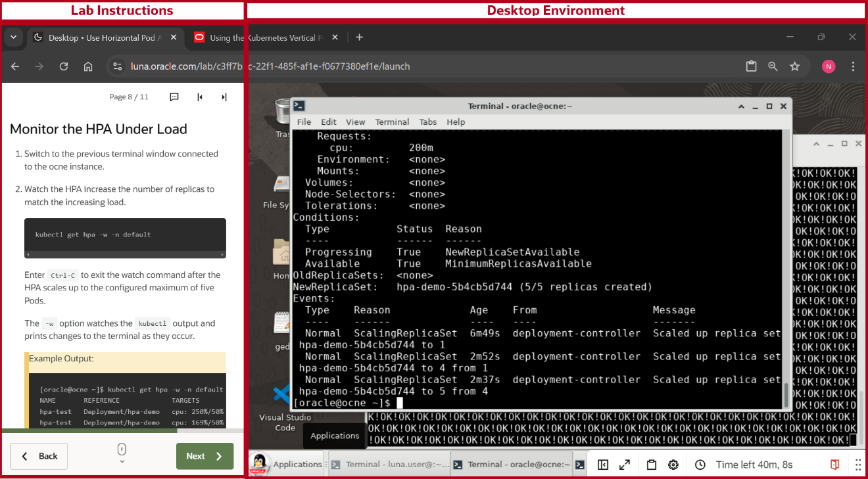Open the pink N profile avatar
Image resolution: width=868 pixels, height=479 pixels.
829,66
